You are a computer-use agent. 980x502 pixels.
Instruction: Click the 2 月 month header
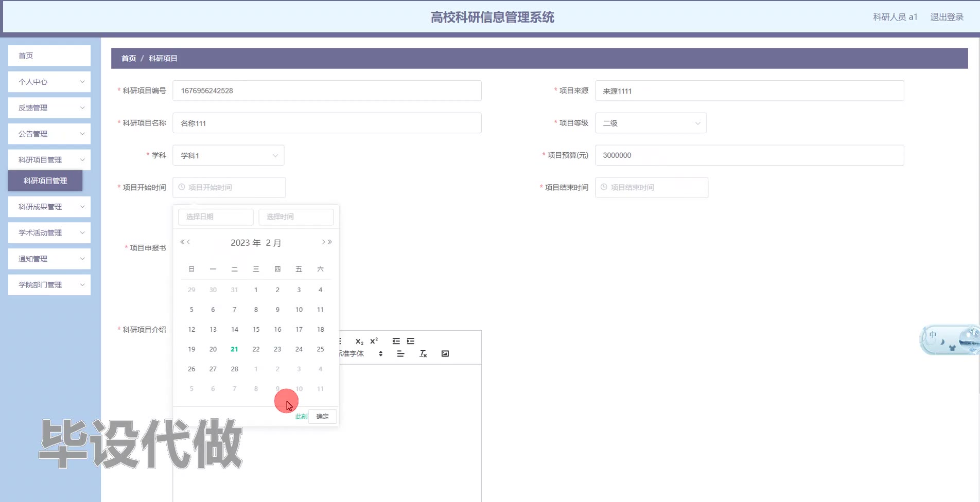[273, 243]
